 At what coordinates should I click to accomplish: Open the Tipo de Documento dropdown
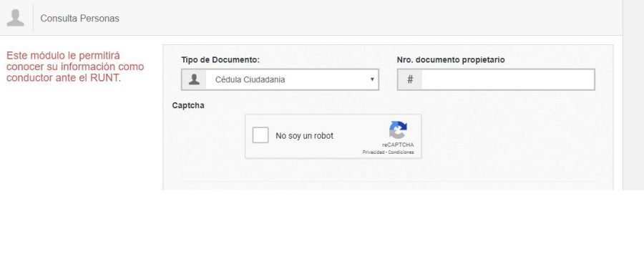click(x=280, y=79)
